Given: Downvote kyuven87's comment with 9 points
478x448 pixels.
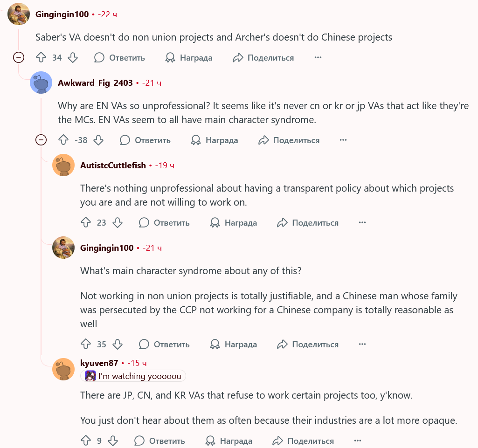Looking at the screenshot, I should 113,441.
